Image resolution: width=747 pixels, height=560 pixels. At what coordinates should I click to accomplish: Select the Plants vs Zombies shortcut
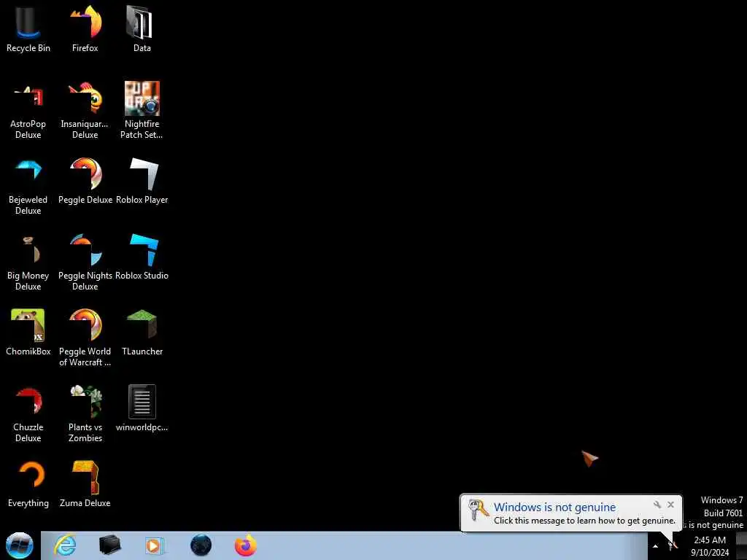[85, 413]
